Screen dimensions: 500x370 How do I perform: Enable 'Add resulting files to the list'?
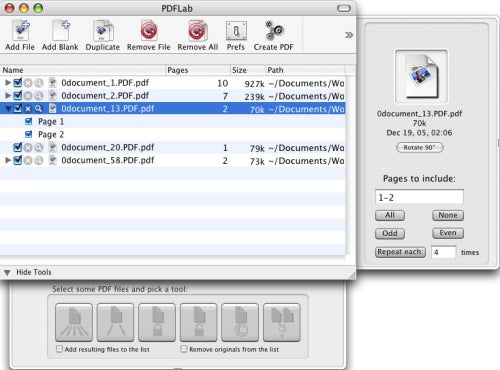(x=59, y=349)
